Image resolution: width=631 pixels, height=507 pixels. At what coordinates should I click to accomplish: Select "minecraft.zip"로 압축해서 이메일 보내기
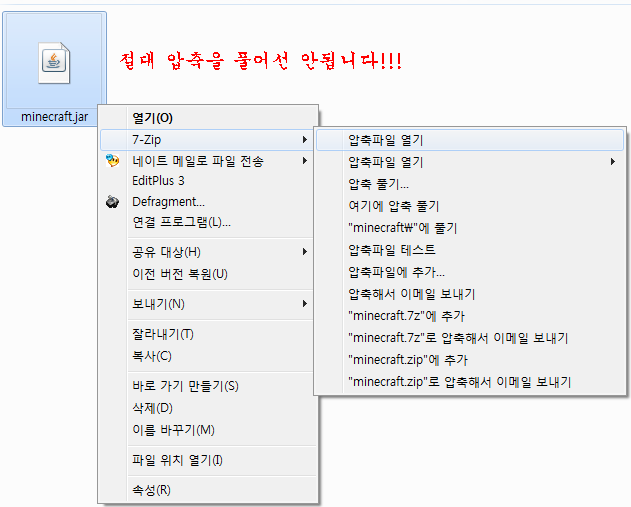pos(470,381)
